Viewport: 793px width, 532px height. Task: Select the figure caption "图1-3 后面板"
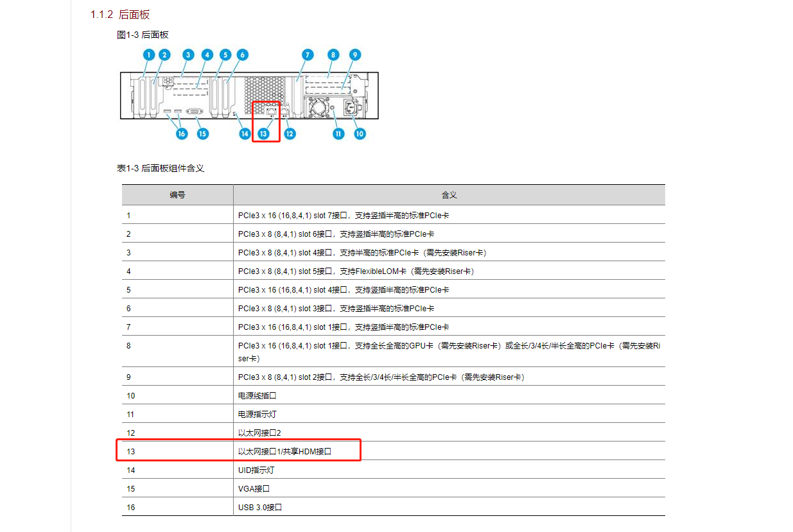coord(143,35)
